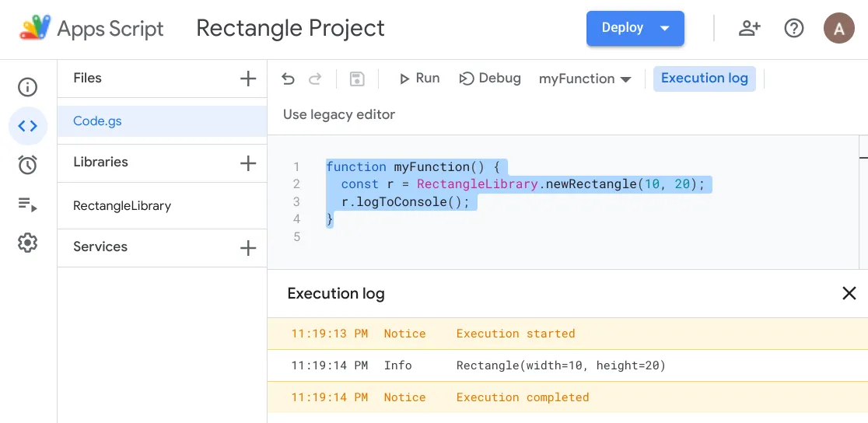
Task: Open the Overview info icon in sidebar
Action: (x=28, y=87)
